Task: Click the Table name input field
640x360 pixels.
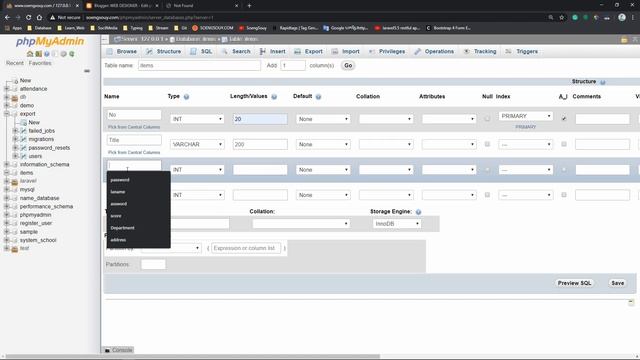Action: (199, 65)
